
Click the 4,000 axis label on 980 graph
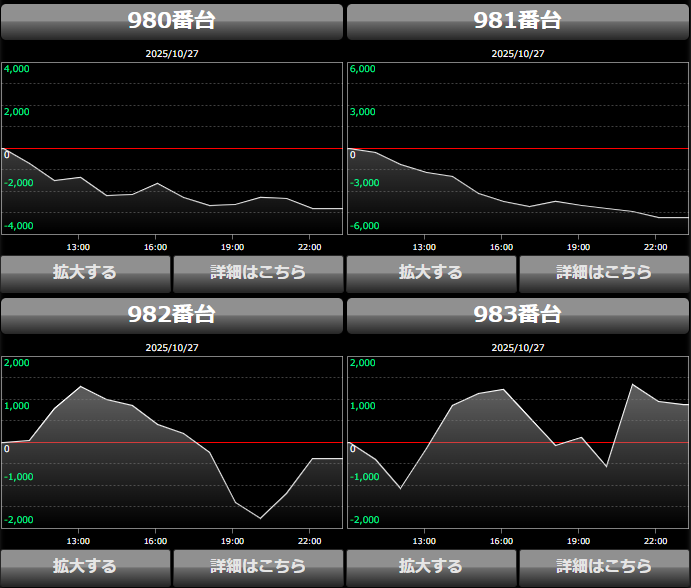[x=18, y=69]
